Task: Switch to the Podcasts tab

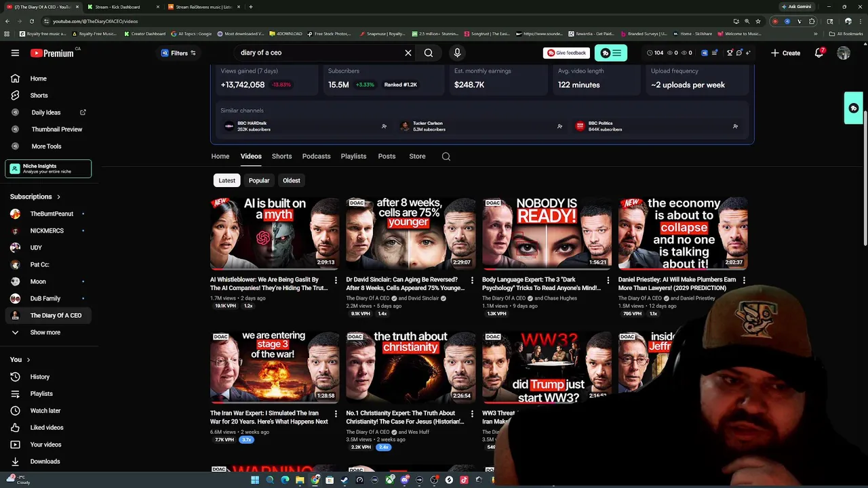Action: coord(316,157)
